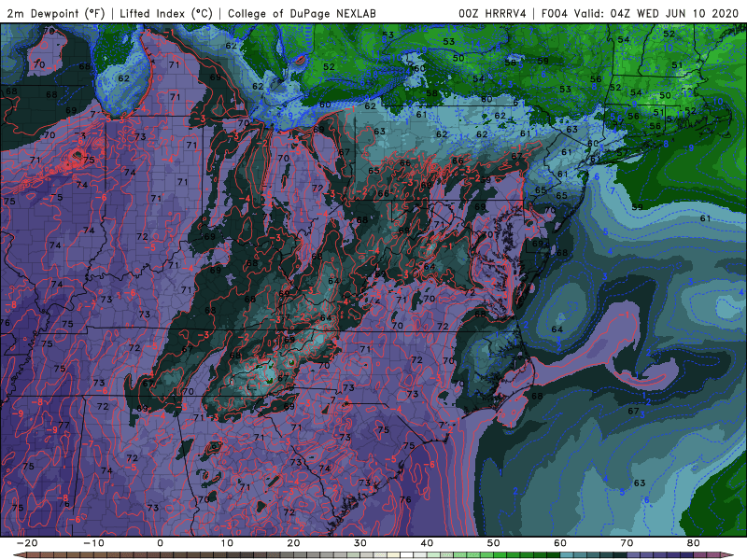Click the '60' label on the color scale
Screen dimensions: 747x560
point(560,543)
